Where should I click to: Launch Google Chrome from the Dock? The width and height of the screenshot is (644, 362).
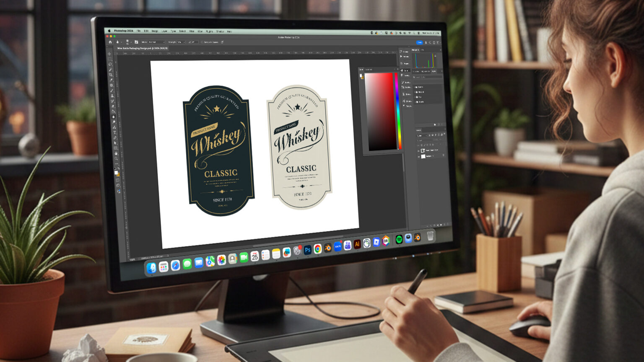(318, 249)
